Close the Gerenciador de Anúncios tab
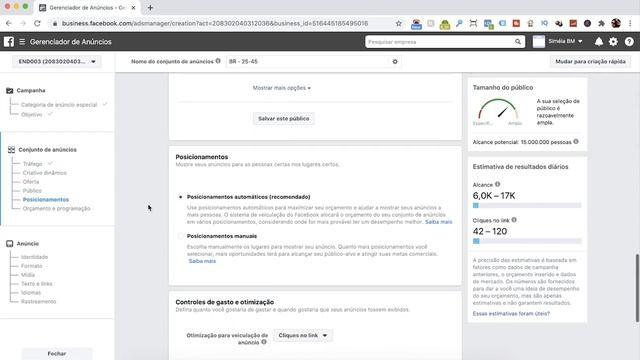 (133, 7)
